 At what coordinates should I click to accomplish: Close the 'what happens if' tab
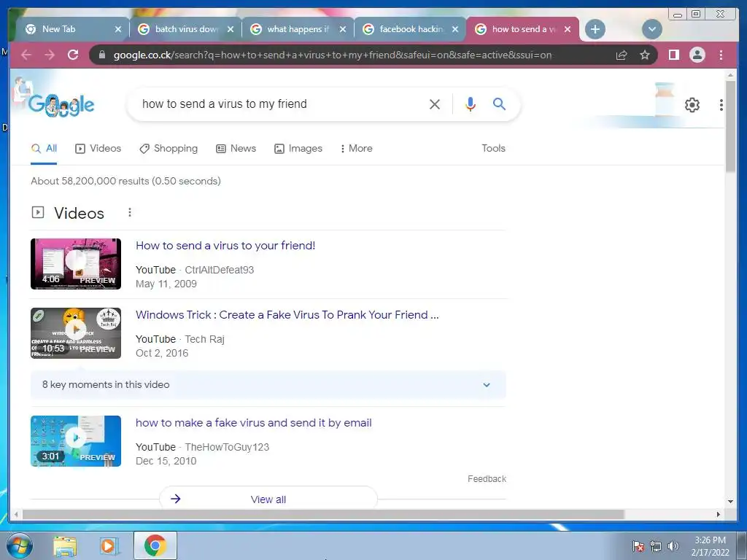point(343,29)
